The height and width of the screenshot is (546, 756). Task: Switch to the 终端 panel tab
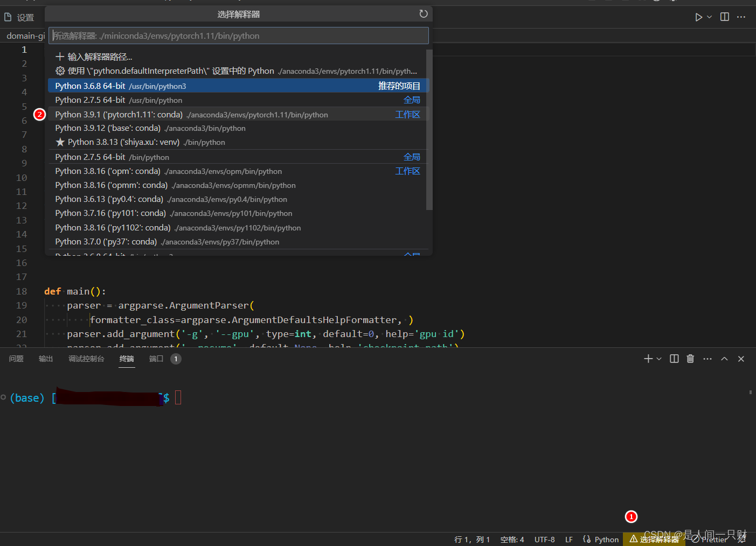pyautogui.click(x=127, y=359)
